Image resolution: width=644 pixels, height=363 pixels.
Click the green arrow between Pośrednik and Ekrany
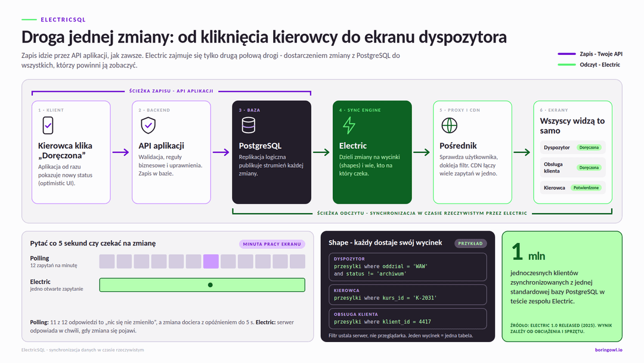[x=522, y=152]
